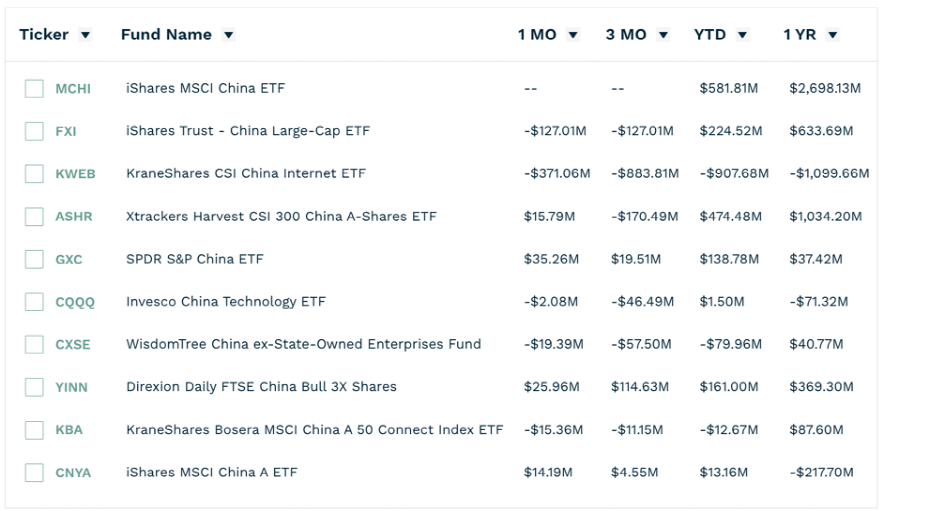Toggle the ASHR checkbox

tap(34, 217)
